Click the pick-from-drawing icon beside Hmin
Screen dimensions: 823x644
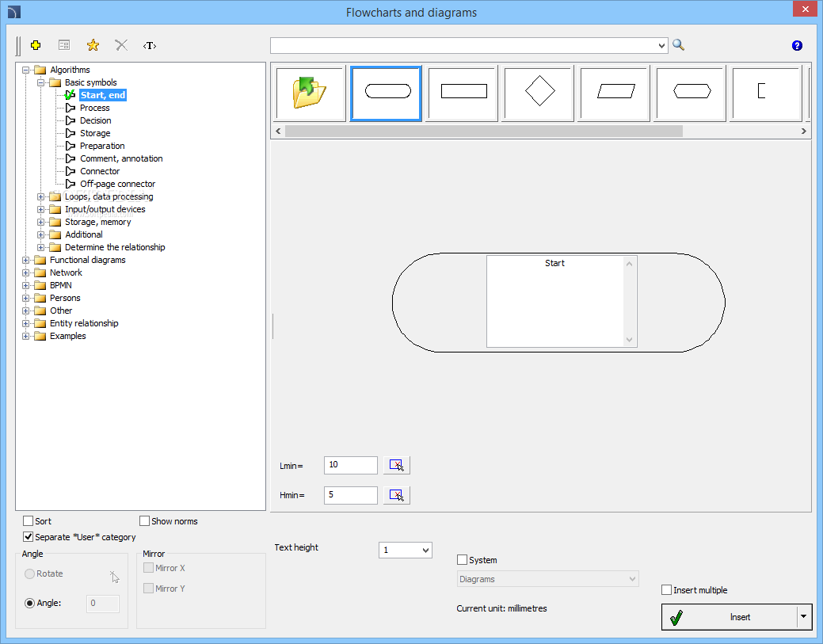coord(396,495)
